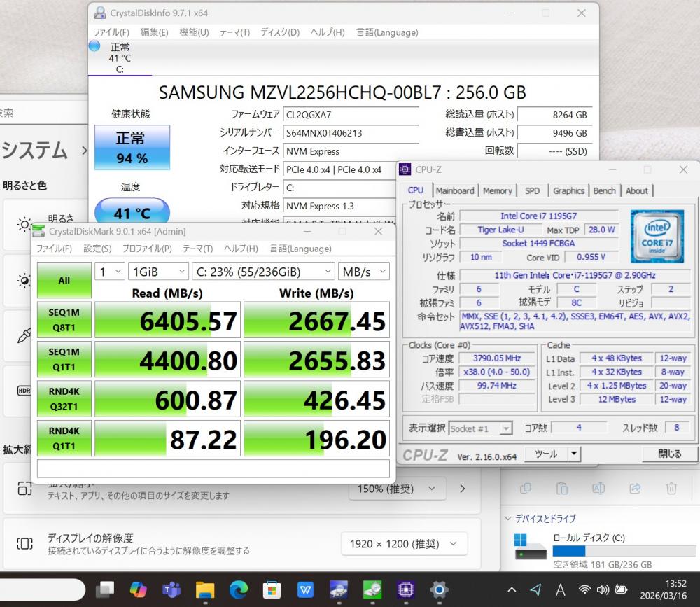700x607 pixels.
Task: Start all benchmarks with the All button
Action: pyautogui.click(x=64, y=280)
